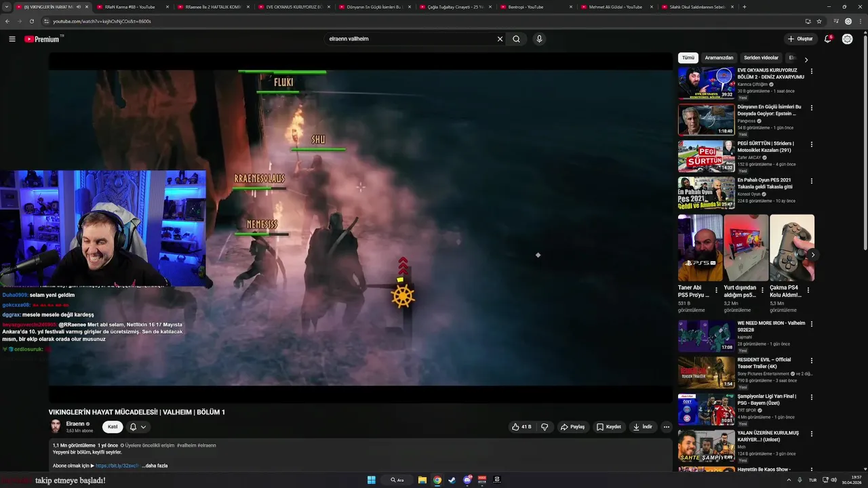Switch to 'RRaenee İle 2 HAFTALIK' tab
The height and width of the screenshot is (488, 868).
[x=213, y=7]
